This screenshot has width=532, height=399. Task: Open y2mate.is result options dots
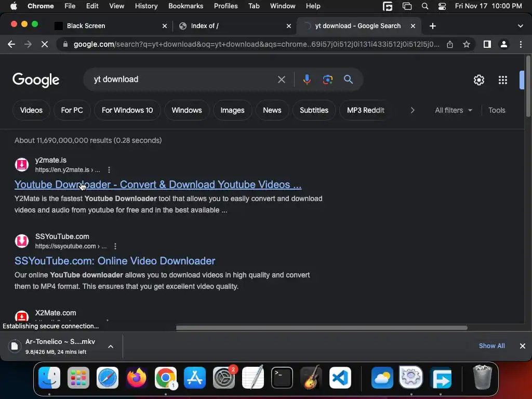(109, 170)
